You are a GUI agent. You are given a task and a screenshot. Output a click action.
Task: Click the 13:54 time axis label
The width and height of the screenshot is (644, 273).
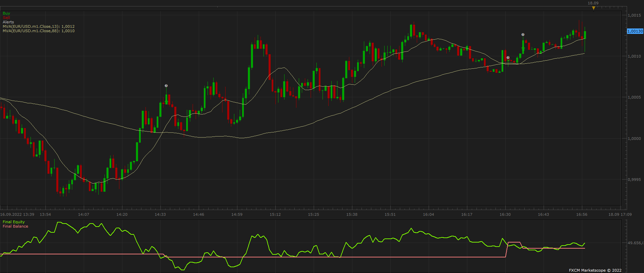[45, 214]
